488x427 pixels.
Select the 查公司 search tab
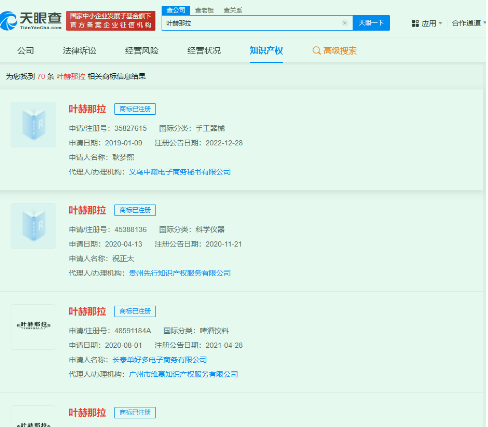pos(176,10)
